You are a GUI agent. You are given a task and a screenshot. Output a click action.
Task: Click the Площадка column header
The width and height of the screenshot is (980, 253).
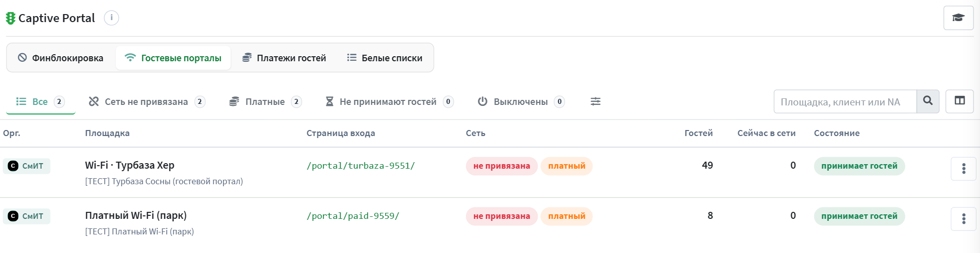point(107,133)
